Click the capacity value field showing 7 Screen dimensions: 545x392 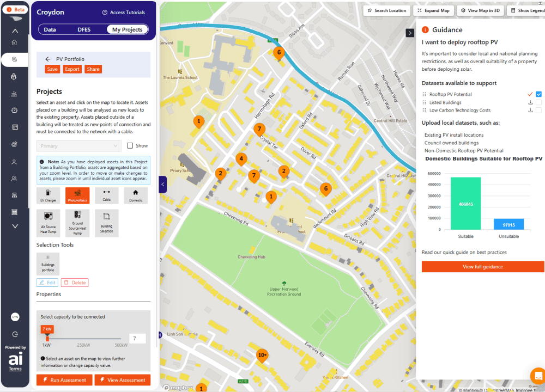coord(138,339)
